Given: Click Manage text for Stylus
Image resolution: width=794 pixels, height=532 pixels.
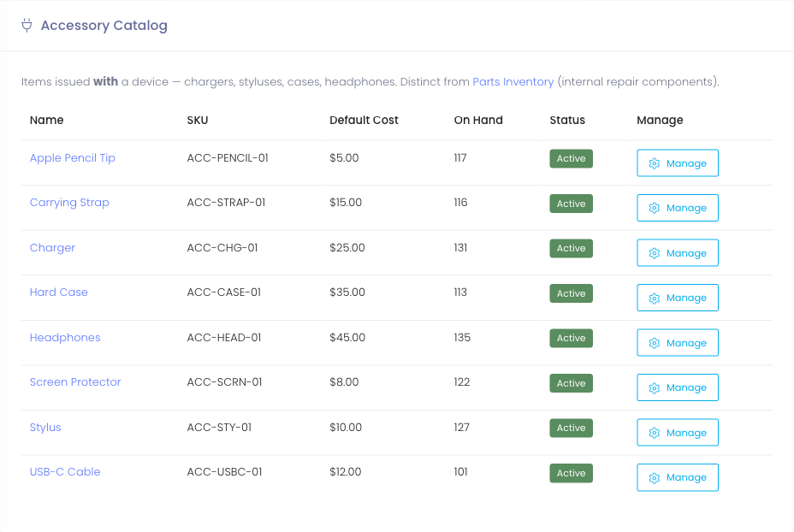Looking at the screenshot, I should coord(686,433).
